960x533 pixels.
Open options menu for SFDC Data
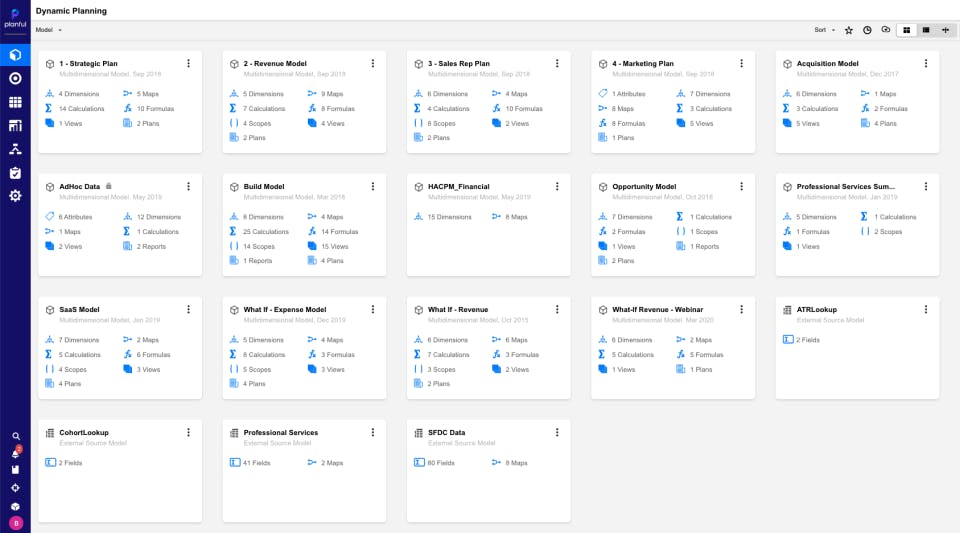pyautogui.click(x=557, y=433)
